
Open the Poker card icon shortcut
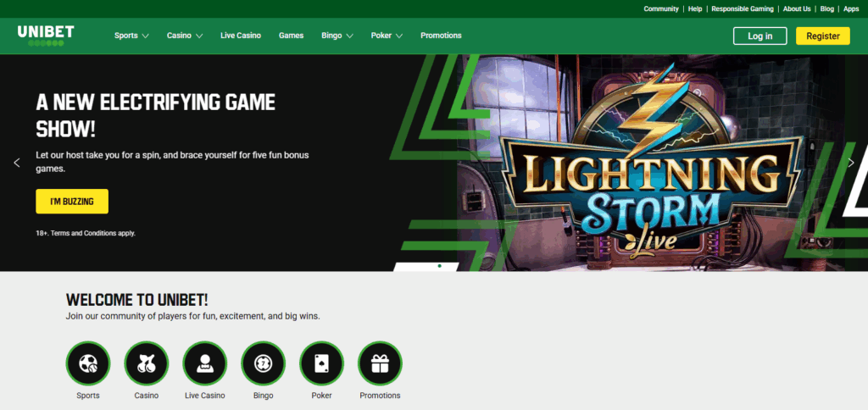click(x=321, y=363)
